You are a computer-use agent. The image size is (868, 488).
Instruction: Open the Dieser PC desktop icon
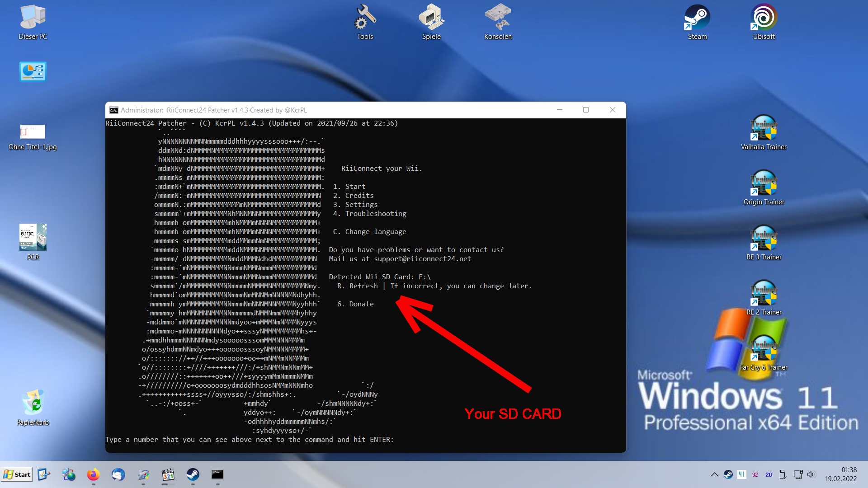[x=33, y=22]
